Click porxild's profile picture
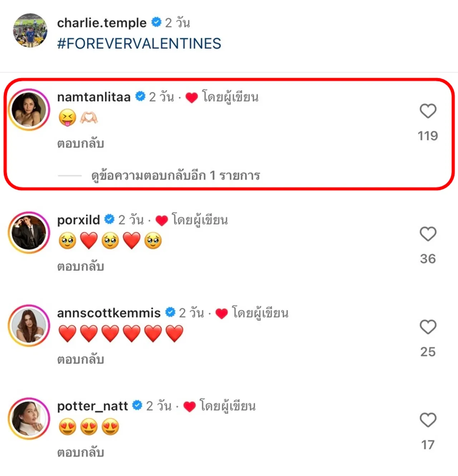This screenshot has height=476, width=458. pos(28,233)
